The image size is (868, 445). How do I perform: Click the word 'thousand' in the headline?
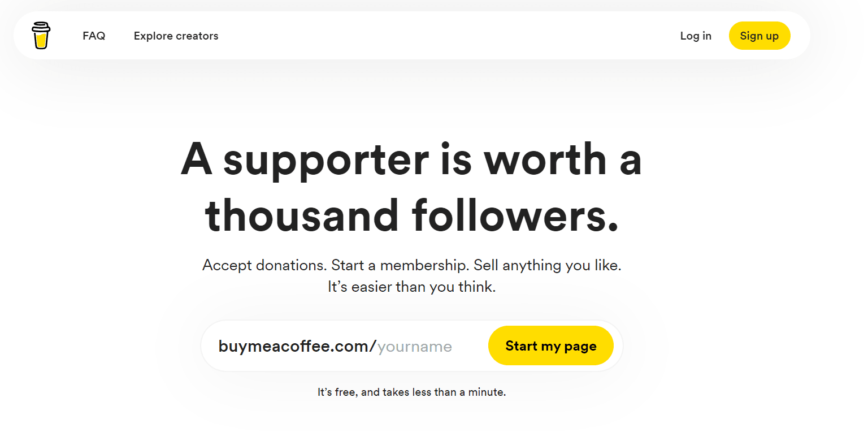pos(302,215)
